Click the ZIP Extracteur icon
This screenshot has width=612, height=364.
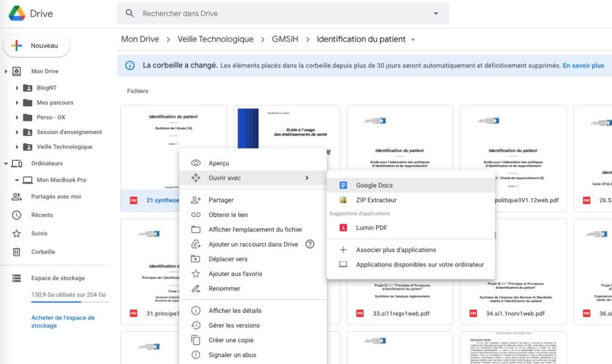coord(343,199)
